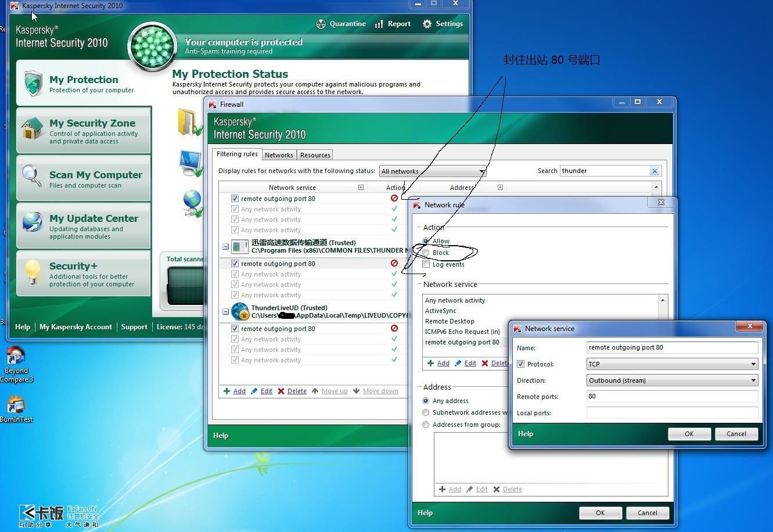Open the Support link

(134, 327)
